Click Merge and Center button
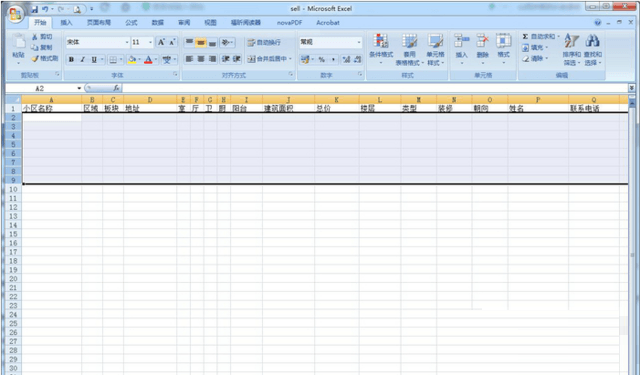Viewport: 640px width, 375px height. [270, 59]
